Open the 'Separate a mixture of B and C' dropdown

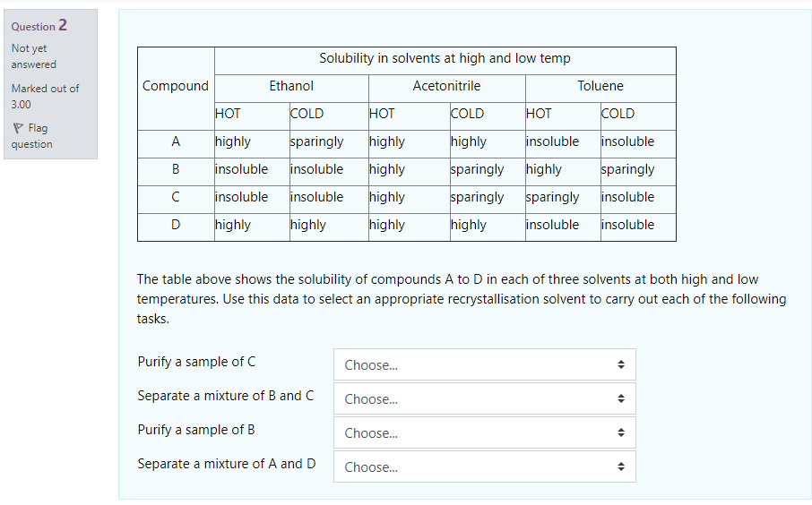click(484, 399)
